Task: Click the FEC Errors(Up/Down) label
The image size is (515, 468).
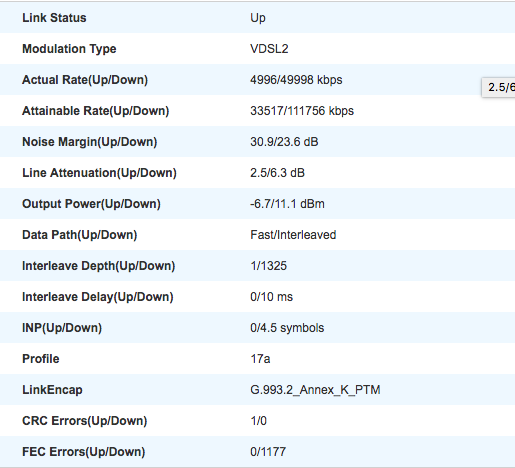Action: tap(84, 452)
